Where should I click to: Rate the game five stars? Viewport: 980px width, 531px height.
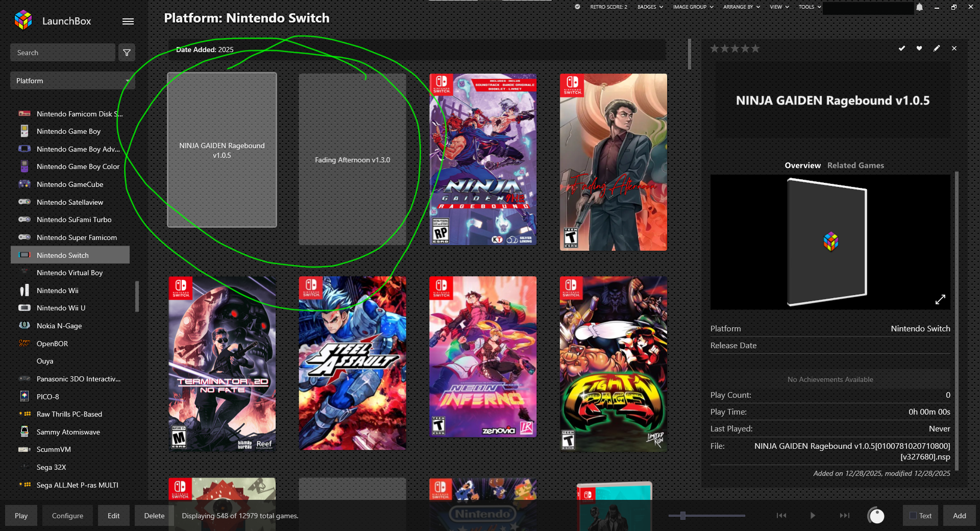coord(755,49)
